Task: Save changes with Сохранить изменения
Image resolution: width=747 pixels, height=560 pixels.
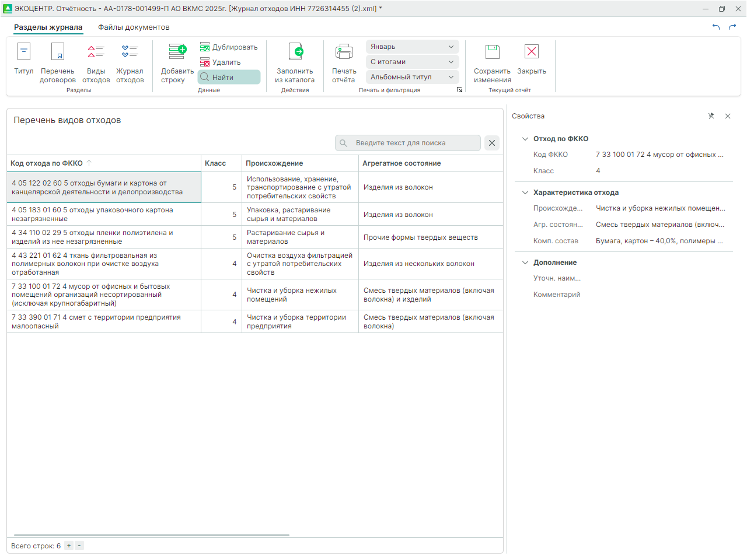Action: [x=492, y=63]
